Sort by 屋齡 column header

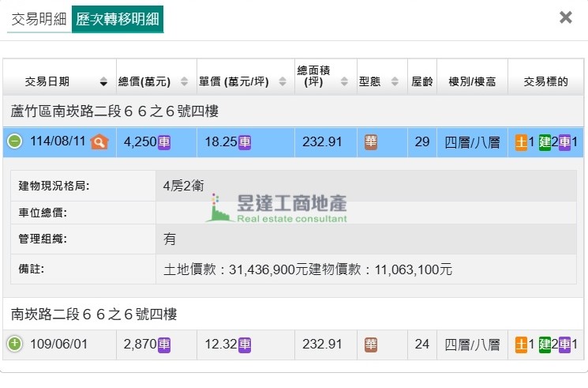(421, 81)
